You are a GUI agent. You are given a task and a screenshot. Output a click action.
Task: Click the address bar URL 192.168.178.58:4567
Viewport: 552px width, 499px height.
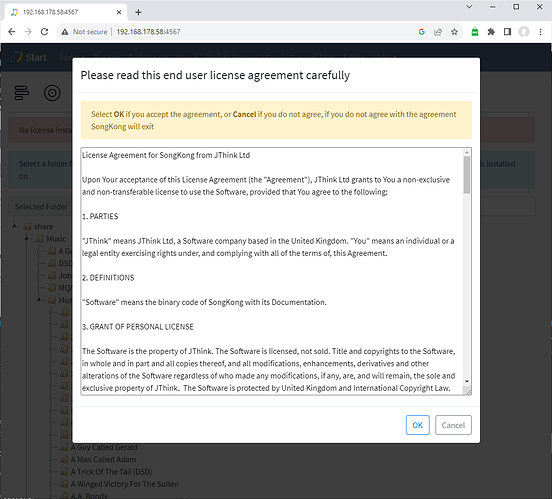(x=148, y=32)
